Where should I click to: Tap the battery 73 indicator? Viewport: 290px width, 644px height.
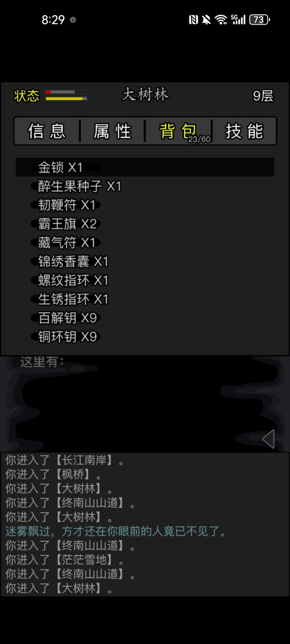click(x=260, y=19)
